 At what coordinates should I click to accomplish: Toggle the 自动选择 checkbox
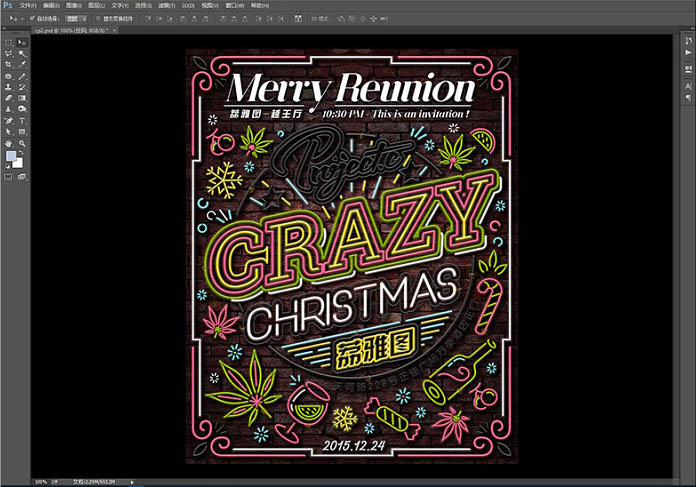(32, 18)
